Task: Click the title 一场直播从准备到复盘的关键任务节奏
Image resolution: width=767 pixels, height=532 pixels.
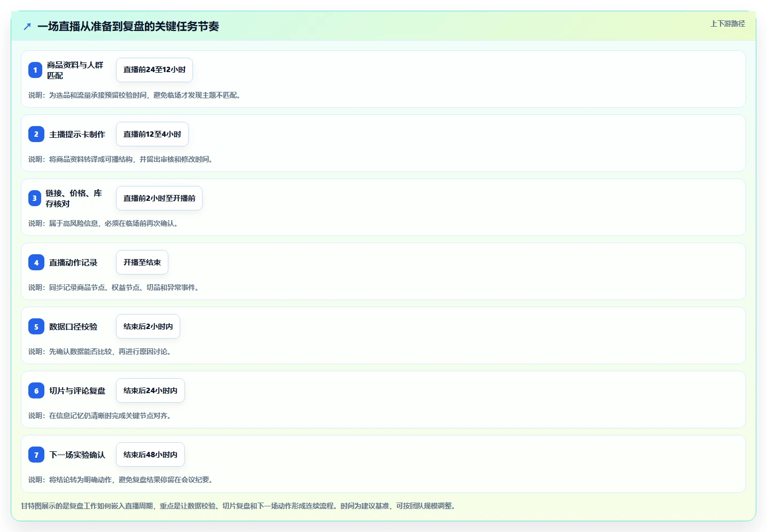Action: click(128, 26)
